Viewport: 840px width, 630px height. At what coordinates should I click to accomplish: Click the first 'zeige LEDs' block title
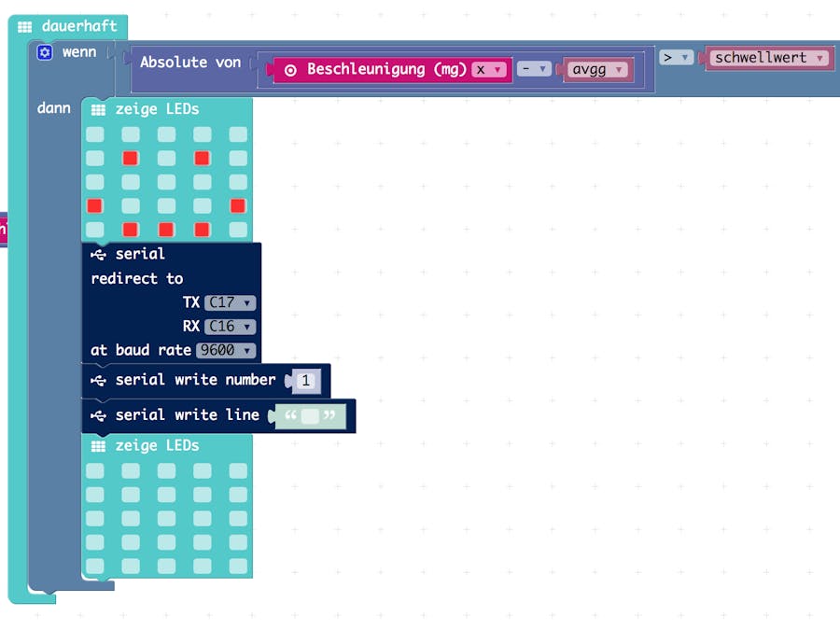(x=157, y=109)
